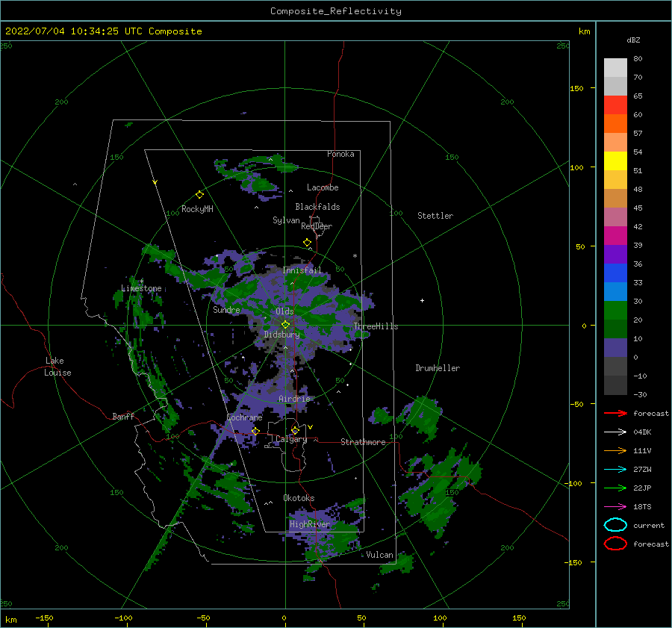The height and width of the screenshot is (628, 672).
Task: Click the yellow diamond marker above Calgary label
Action: click(295, 430)
